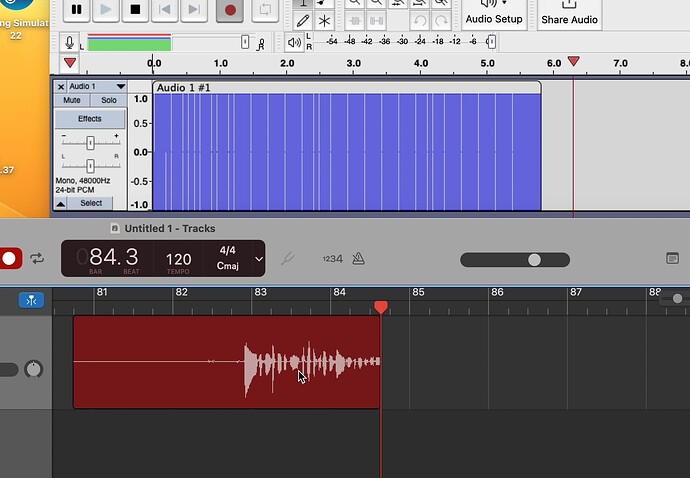Adjust the playback level slider knob
The width and height of the screenshot is (690, 478).
[492, 42]
